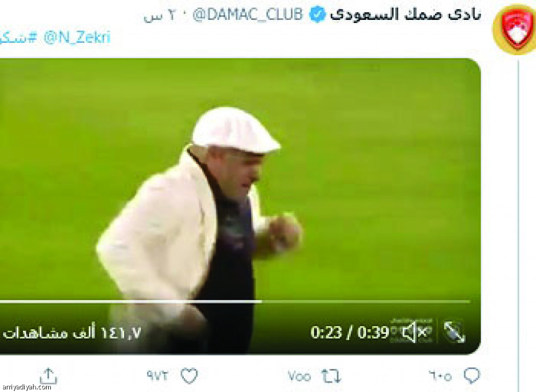Click the 0:23 / 0:39 time display
The width and height of the screenshot is (536, 392).
pos(350,332)
